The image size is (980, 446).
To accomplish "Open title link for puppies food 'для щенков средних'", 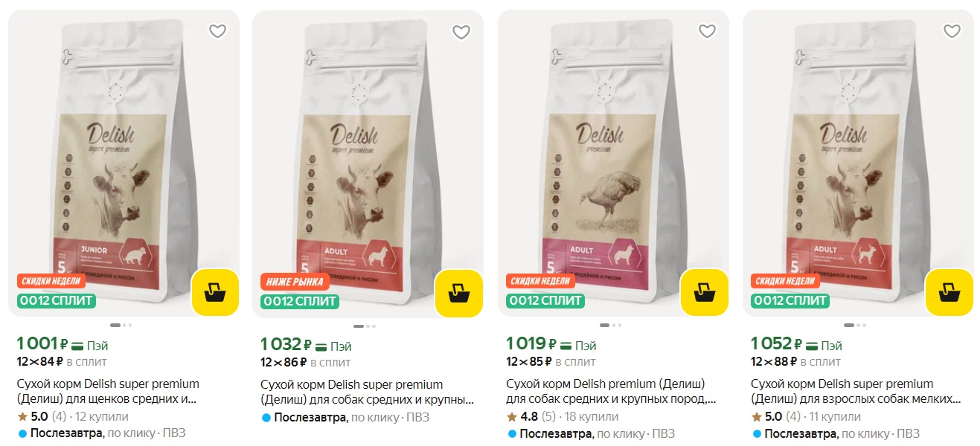I will [109, 391].
